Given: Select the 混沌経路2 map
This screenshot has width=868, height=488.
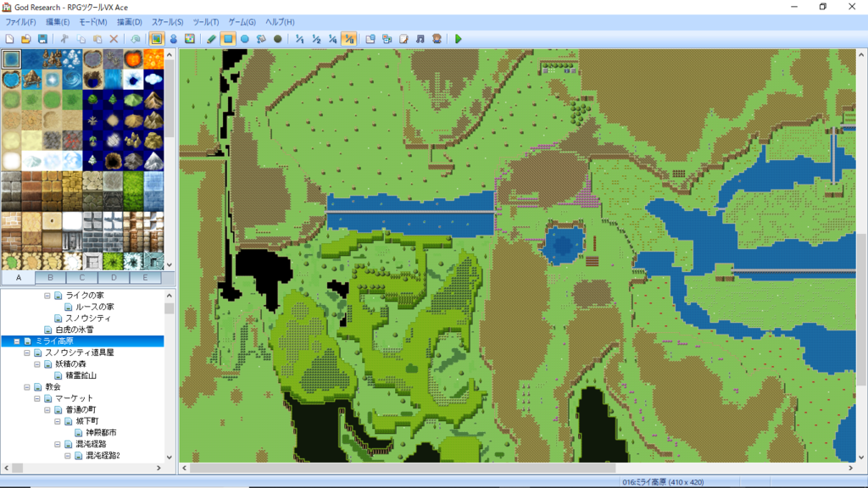Looking at the screenshot, I should coord(103,456).
